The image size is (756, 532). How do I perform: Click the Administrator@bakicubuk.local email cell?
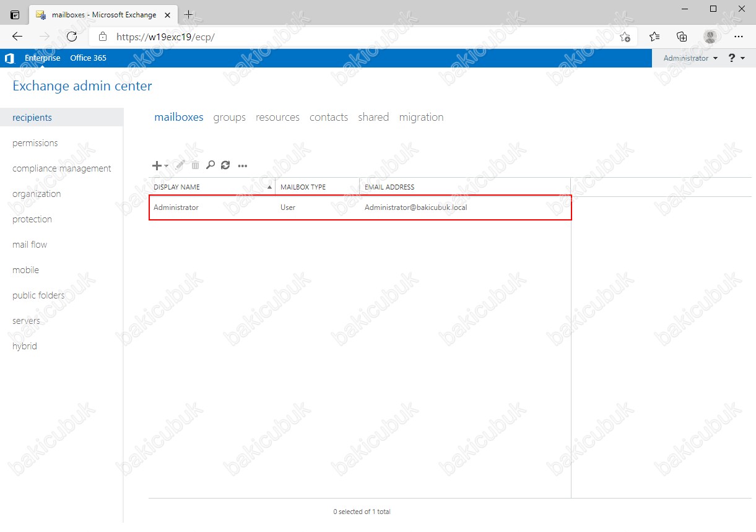(x=416, y=207)
